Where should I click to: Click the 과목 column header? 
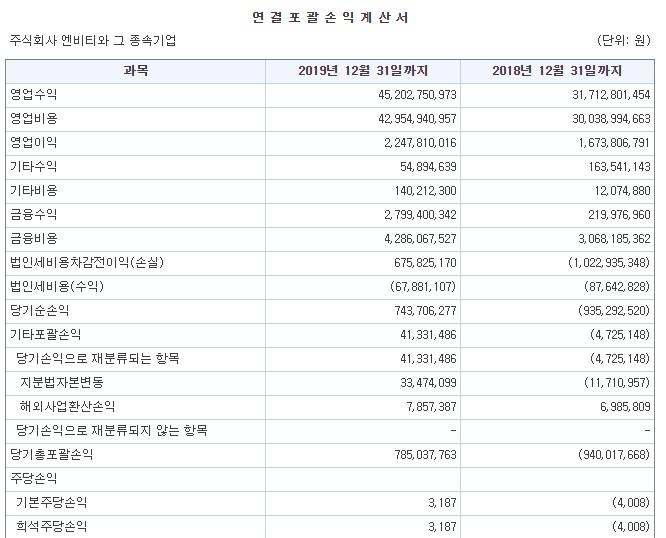tap(136, 70)
